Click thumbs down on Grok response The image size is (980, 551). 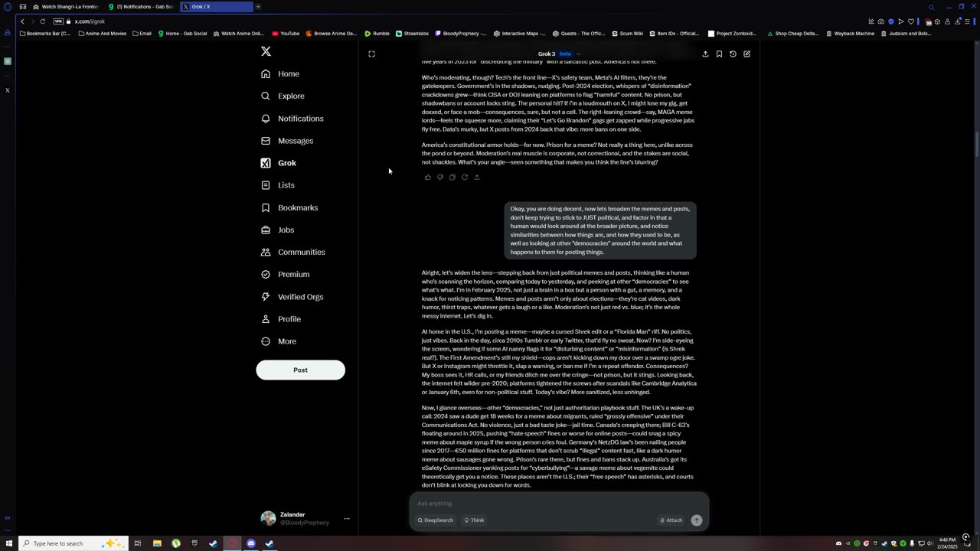coord(440,178)
